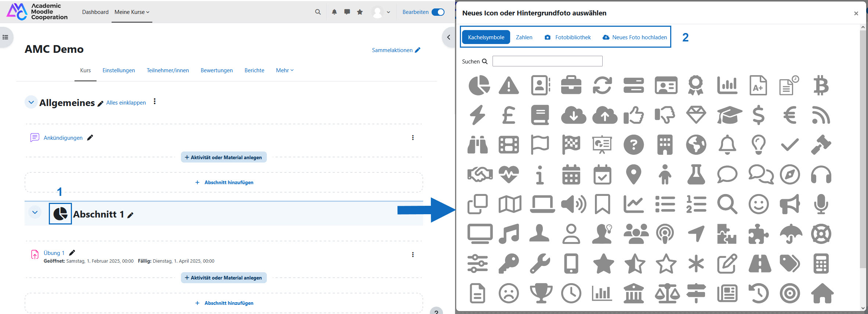Choose the map marker pin icon
The width and height of the screenshot is (868, 314).
coord(634,175)
